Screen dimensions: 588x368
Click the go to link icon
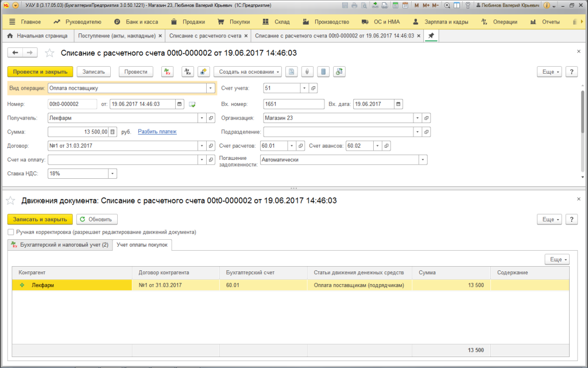pos(385,6)
